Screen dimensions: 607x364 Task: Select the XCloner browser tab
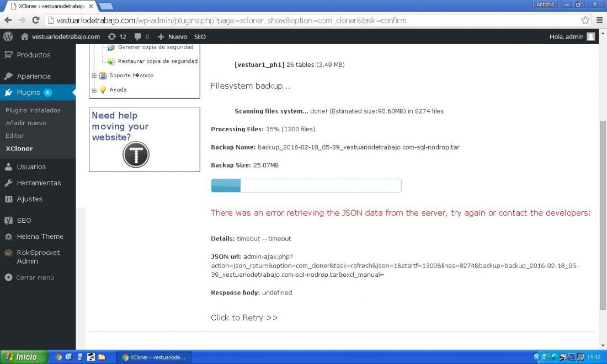[x=51, y=6]
